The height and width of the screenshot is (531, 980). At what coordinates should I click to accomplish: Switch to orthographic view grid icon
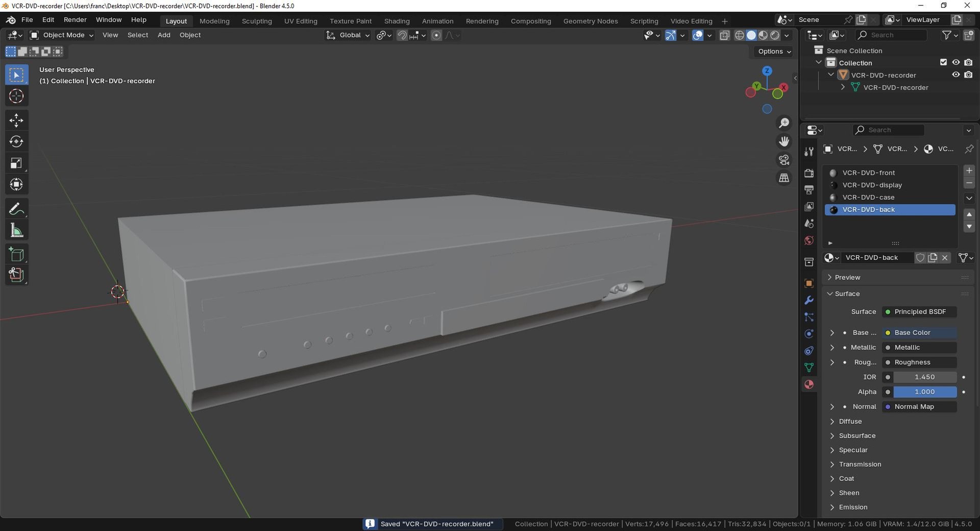[783, 178]
